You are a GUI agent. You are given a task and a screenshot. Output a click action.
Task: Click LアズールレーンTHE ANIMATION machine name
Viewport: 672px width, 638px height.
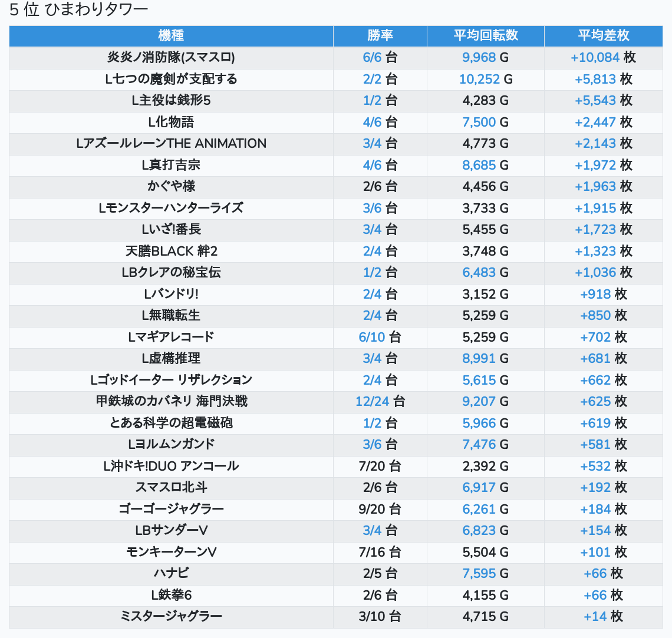tap(171, 143)
